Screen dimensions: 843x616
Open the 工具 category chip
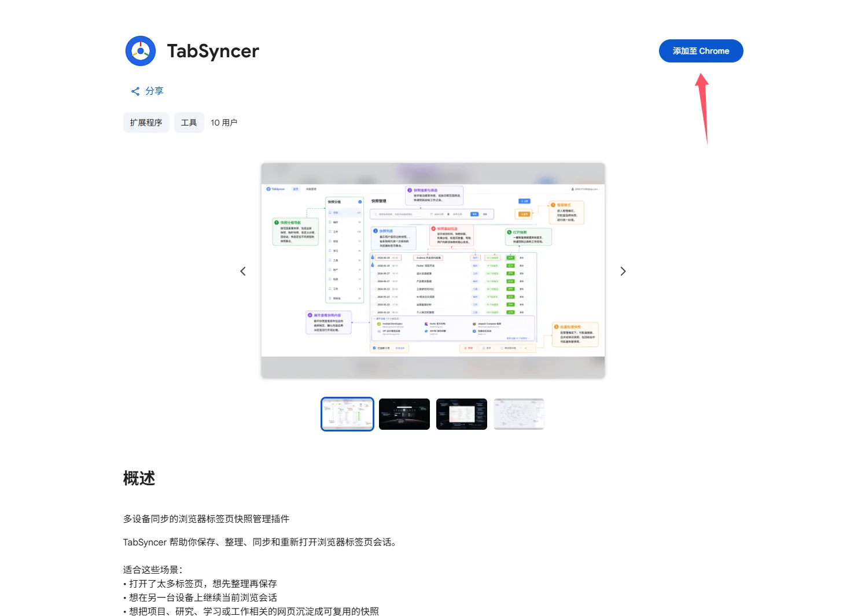(x=189, y=123)
